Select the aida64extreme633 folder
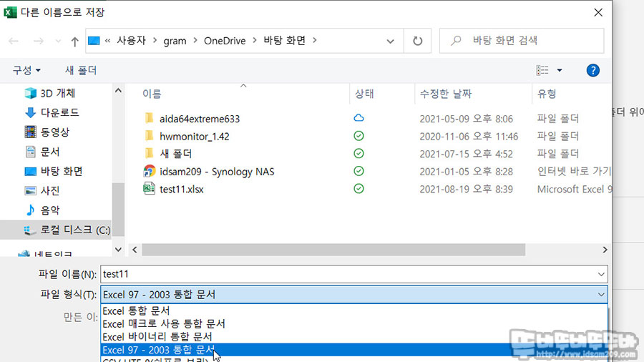The width and height of the screenshot is (644, 362). click(x=200, y=119)
